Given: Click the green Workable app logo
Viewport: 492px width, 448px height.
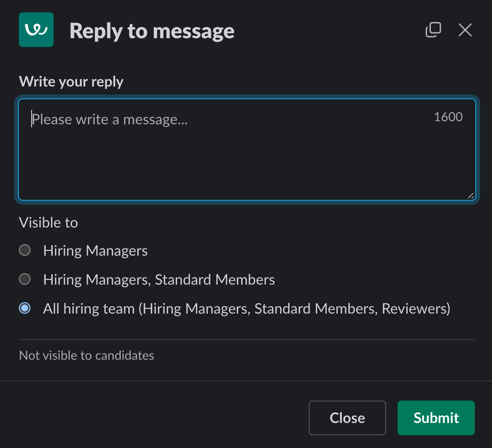Looking at the screenshot, I should pos(36,30).
